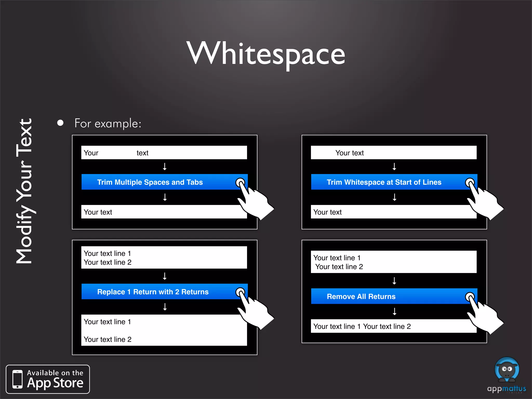Open the Available on the App Store badge
532x399 pixels.
[x=48, y=379]
